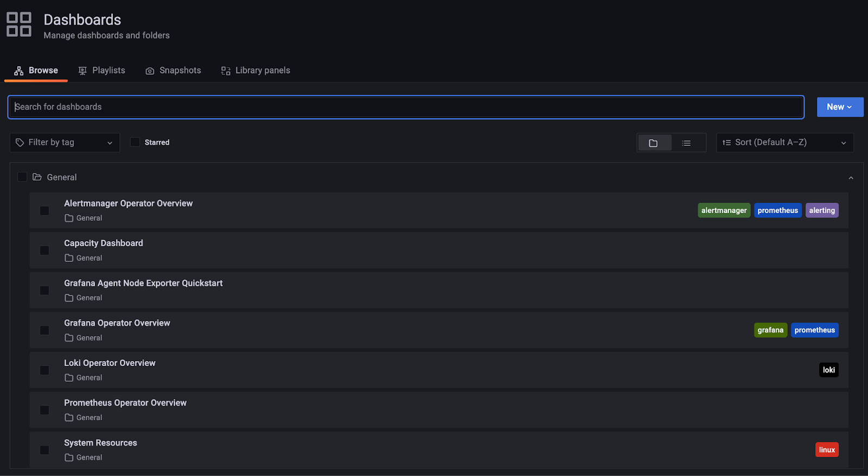Click the purple alerting tag

822,210
